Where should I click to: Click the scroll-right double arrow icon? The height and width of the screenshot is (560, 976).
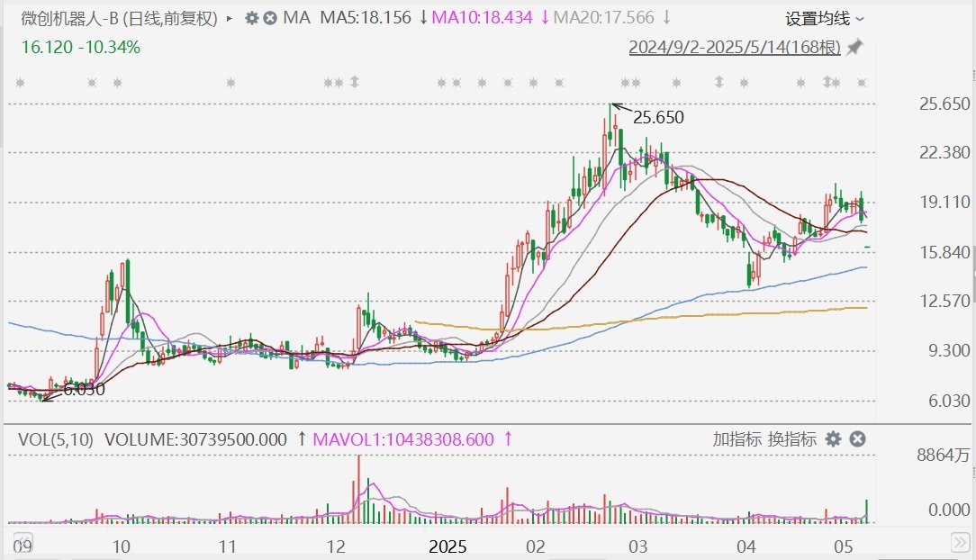[x=960, y=543]
